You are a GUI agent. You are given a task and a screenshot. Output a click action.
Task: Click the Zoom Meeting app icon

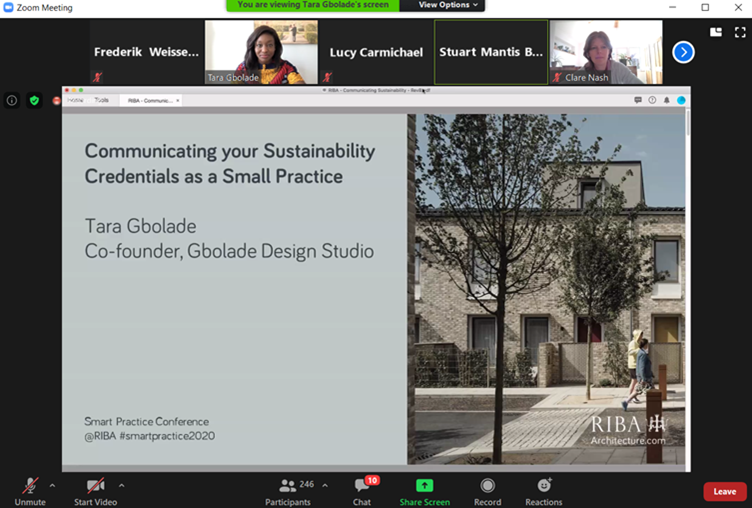[8, 7]
